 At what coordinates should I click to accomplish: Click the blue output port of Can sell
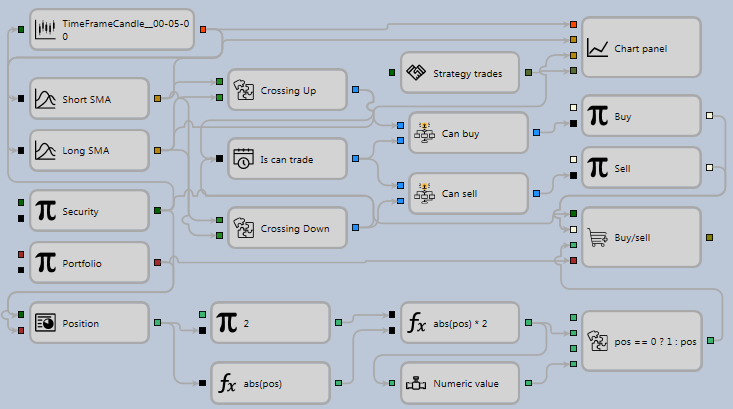tap(537, 193)
